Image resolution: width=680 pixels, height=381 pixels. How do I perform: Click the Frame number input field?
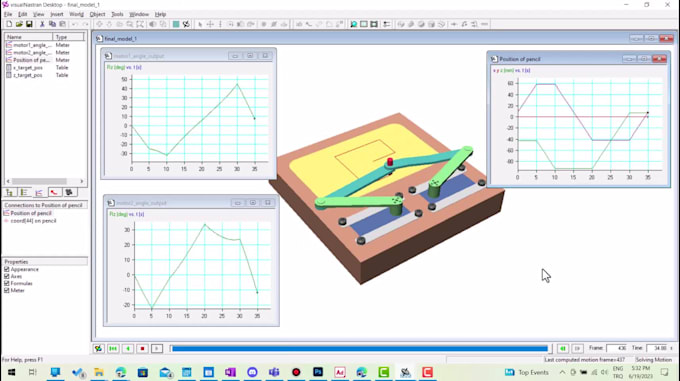pos(616,348)
